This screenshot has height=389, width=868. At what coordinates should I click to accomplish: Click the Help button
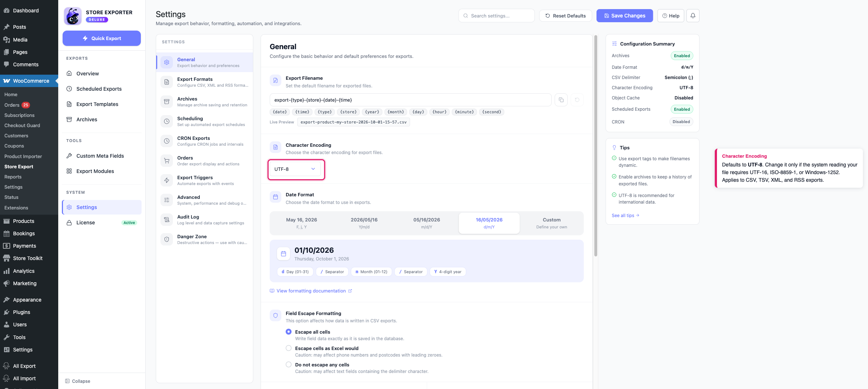tap(671, 16)
